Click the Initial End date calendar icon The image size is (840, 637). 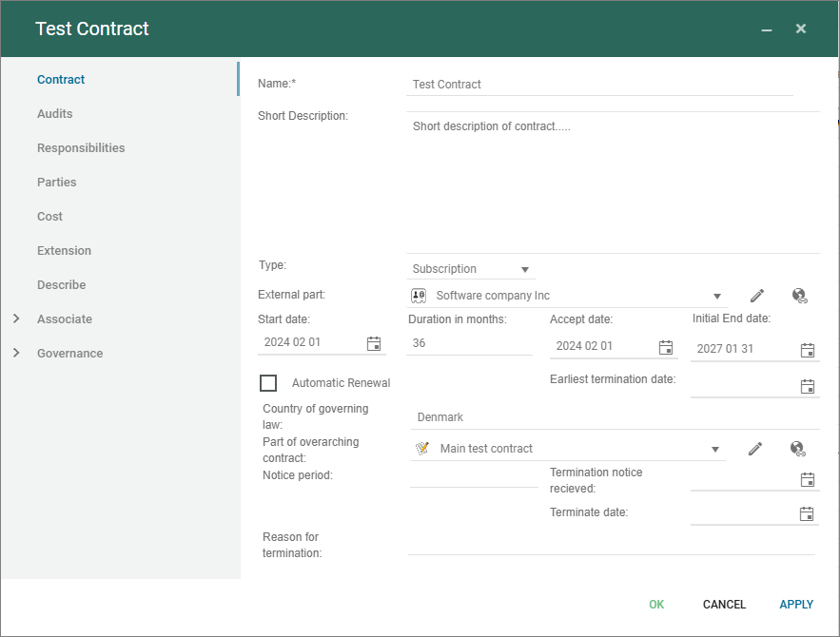(808, 350)
